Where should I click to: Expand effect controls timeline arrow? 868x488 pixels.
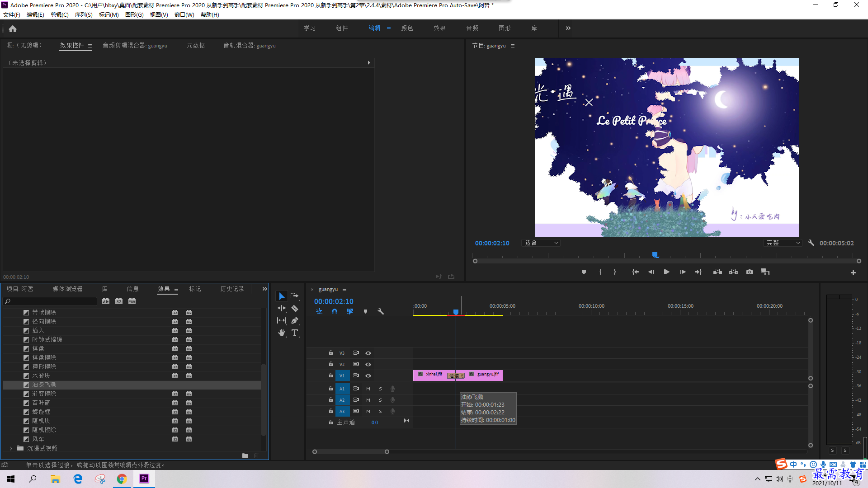369,63
